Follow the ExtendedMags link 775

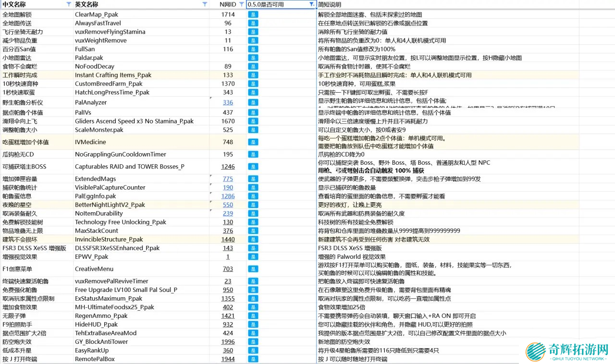[228, 179]
